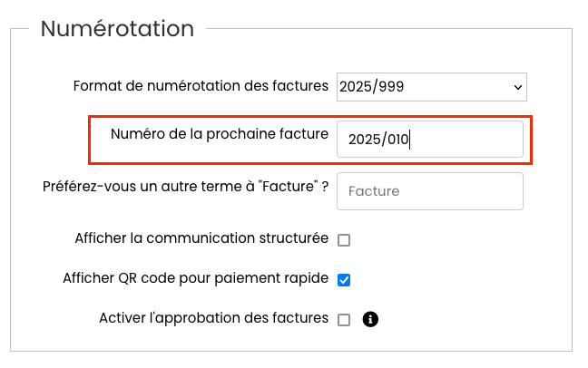The image size is (588, 368).
Task: Click empty space right of the 2025/010 value
Action: point(465,139)
